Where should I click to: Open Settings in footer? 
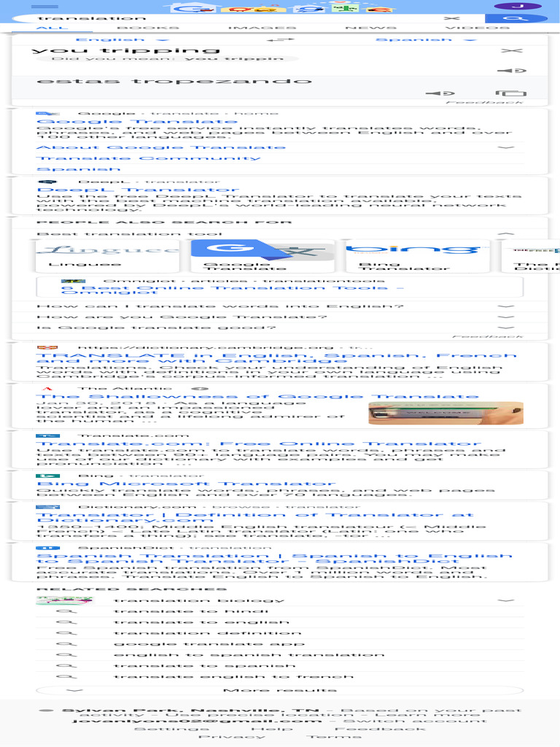pyautogui.click(x=171, y=729)
